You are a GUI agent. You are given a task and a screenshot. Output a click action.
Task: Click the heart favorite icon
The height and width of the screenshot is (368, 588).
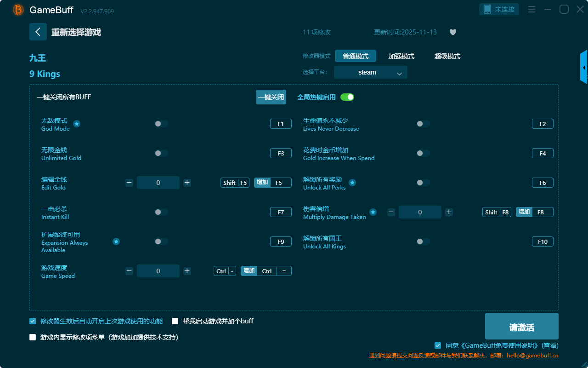pos(452,32)
